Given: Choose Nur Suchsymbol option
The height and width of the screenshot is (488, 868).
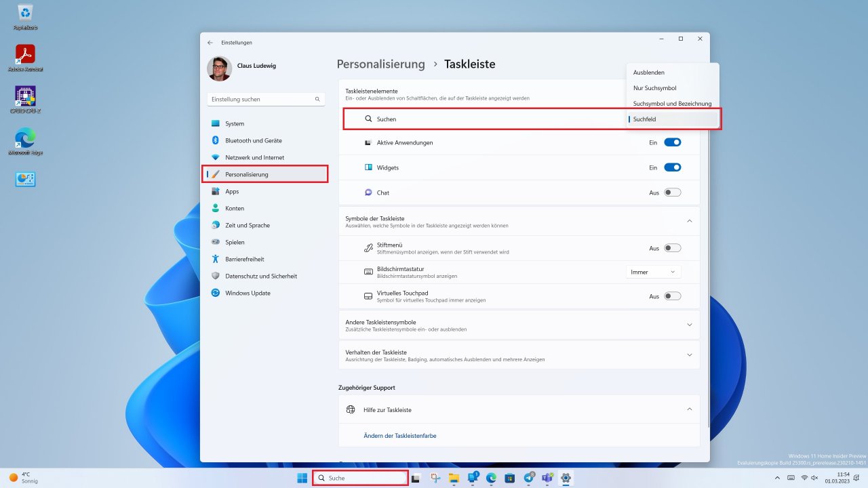Looking at the screenshot, I should [673, 88].
